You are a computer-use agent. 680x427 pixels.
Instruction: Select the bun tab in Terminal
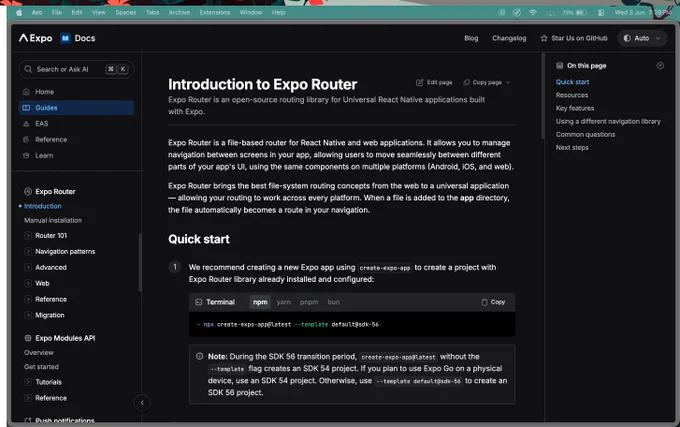(333, 303)
